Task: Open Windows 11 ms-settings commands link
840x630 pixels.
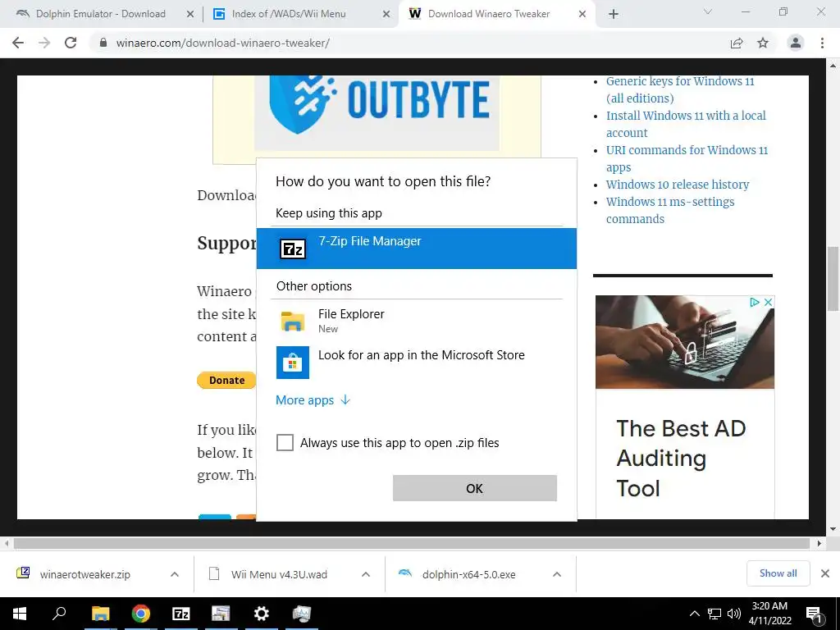Action: (x=670, y=210)
